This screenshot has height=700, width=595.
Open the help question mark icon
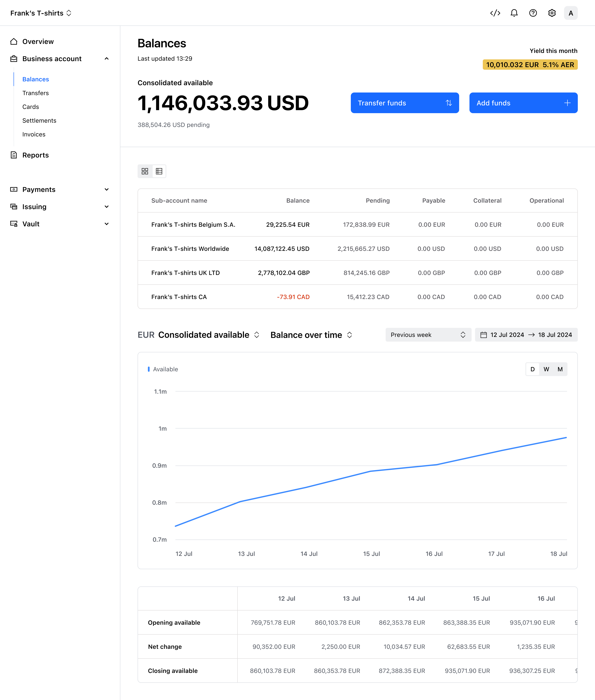coord(533,13)
